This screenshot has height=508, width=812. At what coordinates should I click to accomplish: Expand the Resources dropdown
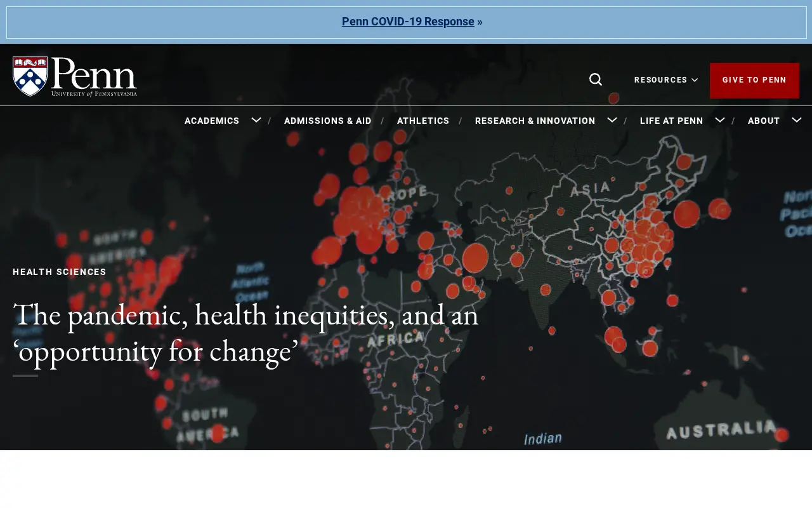pos(666,80)
